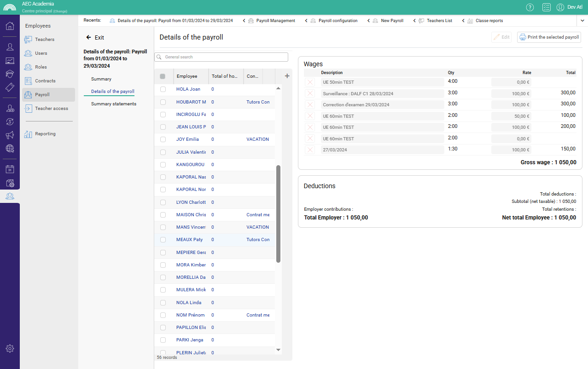This screenshot has width=588, height=369.
Task: Open the settings gear icon at bottom left
Action: tap(10, 348)
